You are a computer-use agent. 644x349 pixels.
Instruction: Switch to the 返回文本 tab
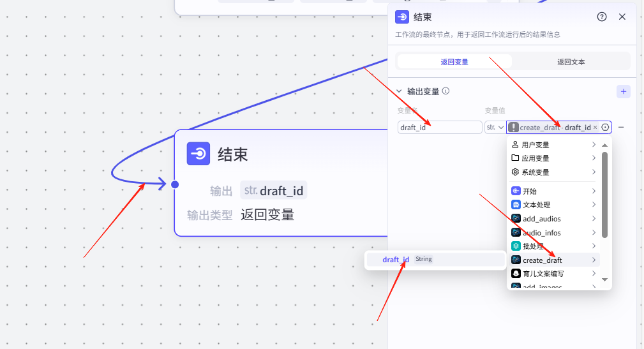pyautogui.click(x=571, y=62)
